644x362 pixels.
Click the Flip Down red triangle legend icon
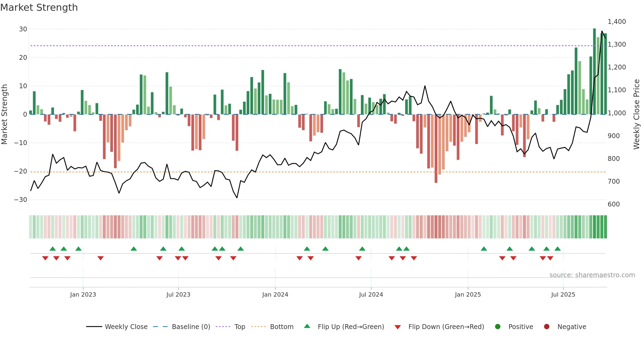click(398, 327)
